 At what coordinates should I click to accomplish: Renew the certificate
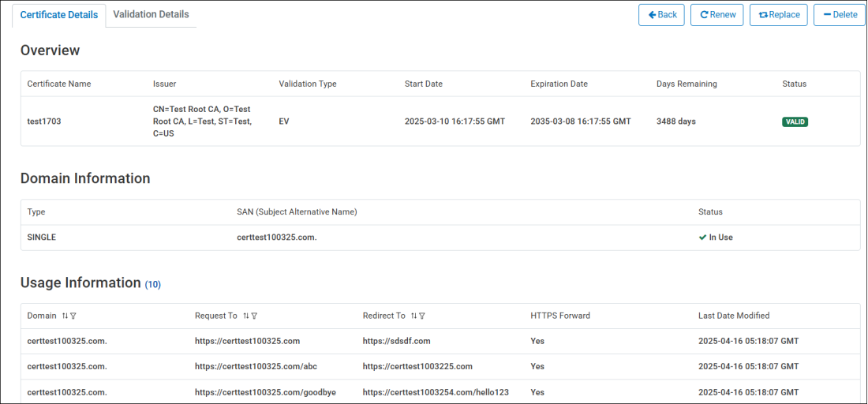coord(716,15)
